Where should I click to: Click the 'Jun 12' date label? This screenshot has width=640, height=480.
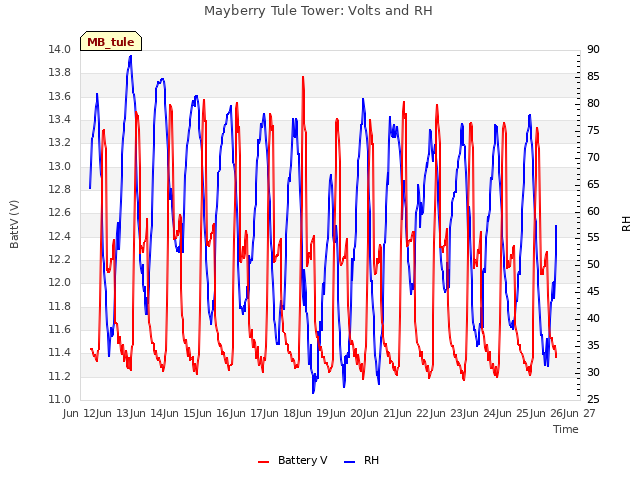tap(80, 413)
